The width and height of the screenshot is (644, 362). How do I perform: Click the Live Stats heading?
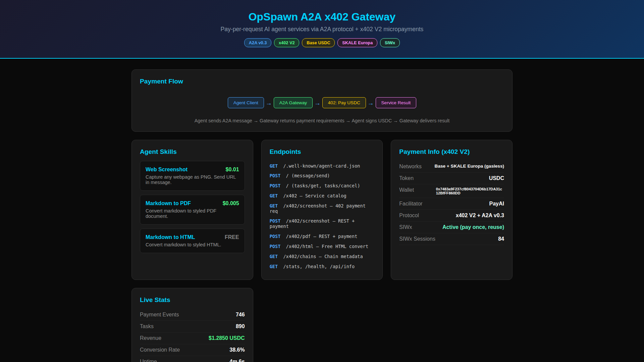[x=155, y=300]
